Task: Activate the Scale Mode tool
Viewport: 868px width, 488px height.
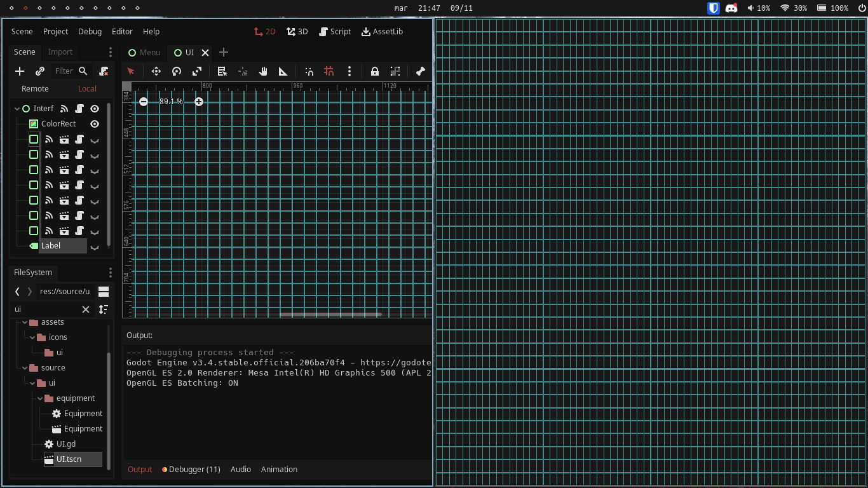Action: (197, 71)
